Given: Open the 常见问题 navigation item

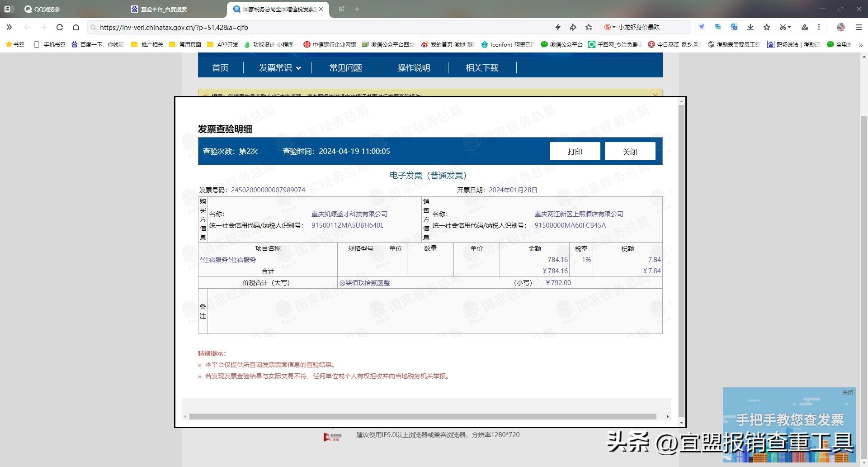Looking at the screenshot, I should pyautogui.click(x=345, y=68).
